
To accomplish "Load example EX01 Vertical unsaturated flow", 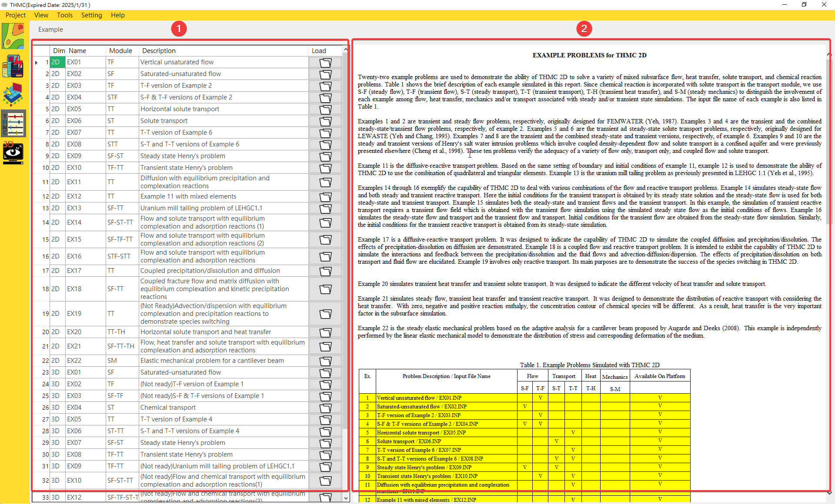I will point(325,62).
